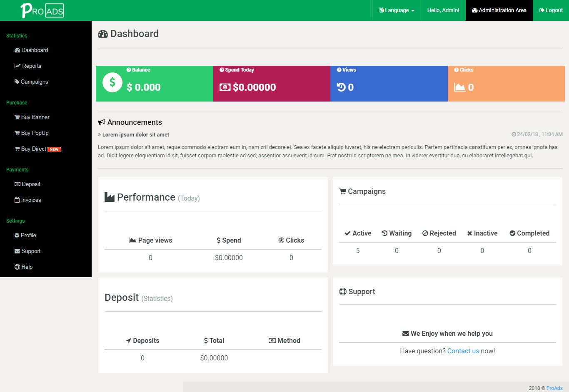Click the dashboard gauge icon in page title
This screenshot has width=569, height=392.
coord(103,34)
